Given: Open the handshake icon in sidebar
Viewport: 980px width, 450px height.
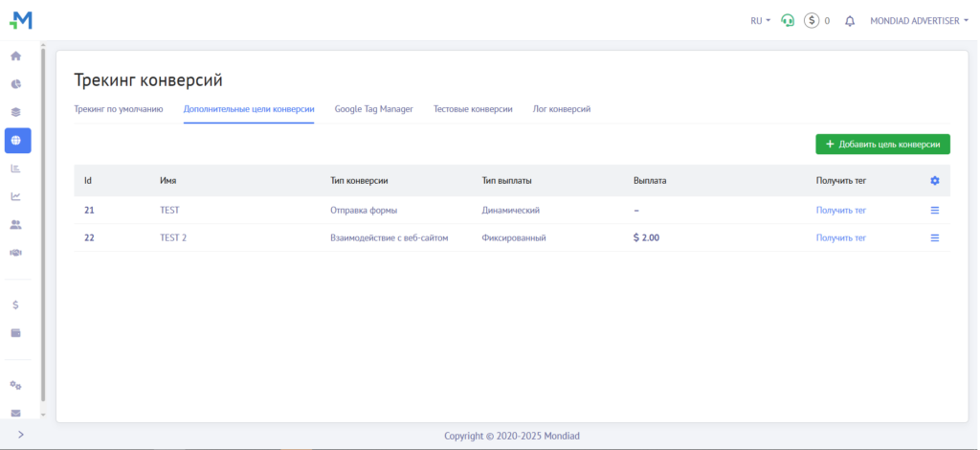Looking at the screenshot, I should point(16,253).
